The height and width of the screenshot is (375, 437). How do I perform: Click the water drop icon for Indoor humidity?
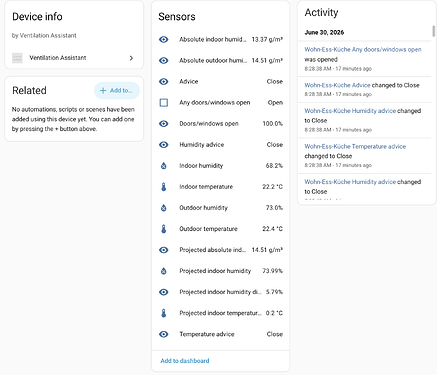tap(163, 166)
